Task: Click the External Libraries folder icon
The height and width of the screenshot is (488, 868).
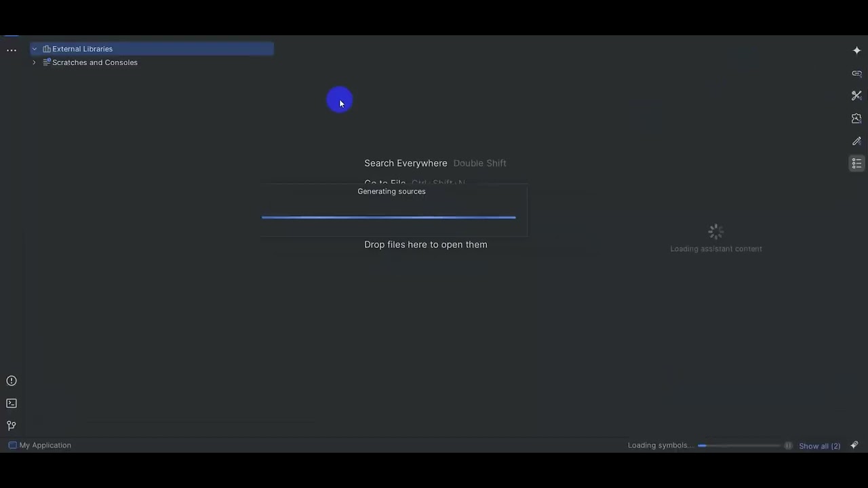Action: (x=47, y=49)
